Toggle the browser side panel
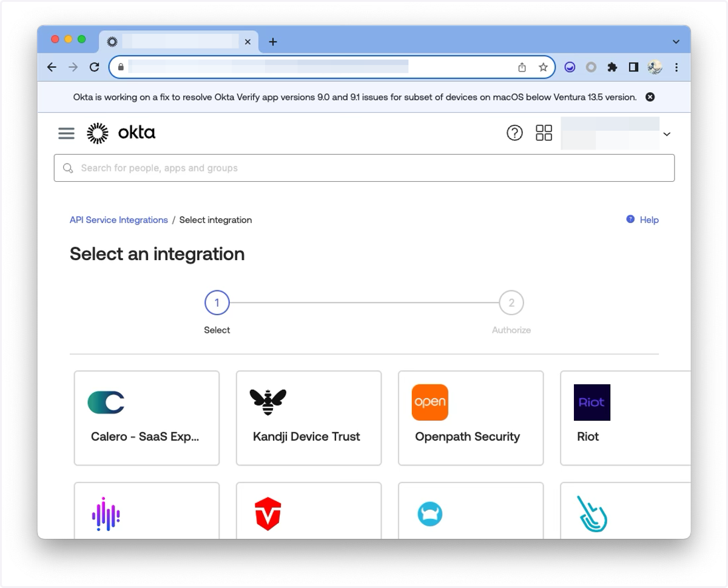728x588 pixels. coord(633,67)
